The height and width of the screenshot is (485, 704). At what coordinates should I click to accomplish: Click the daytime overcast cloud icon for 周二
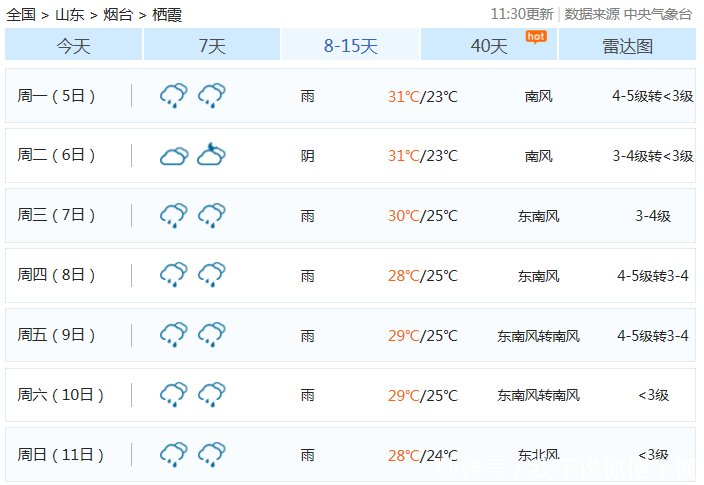pos(174,156)
